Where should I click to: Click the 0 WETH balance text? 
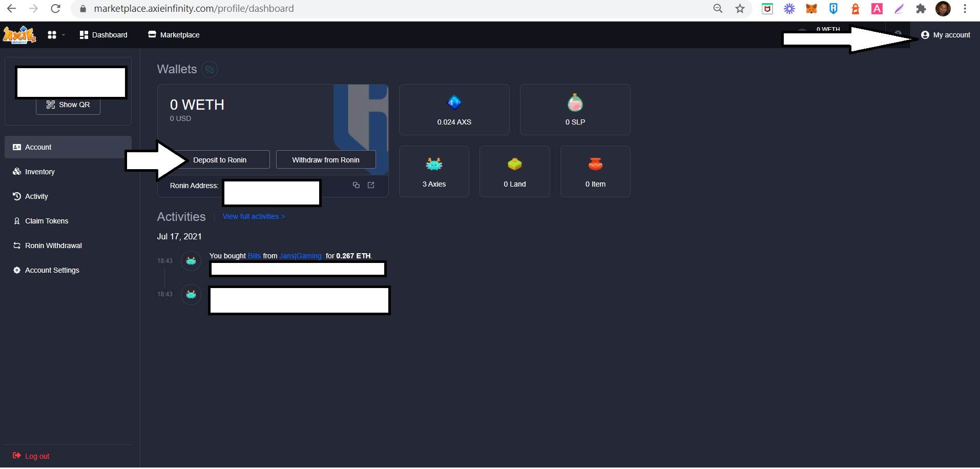[197, 105]
